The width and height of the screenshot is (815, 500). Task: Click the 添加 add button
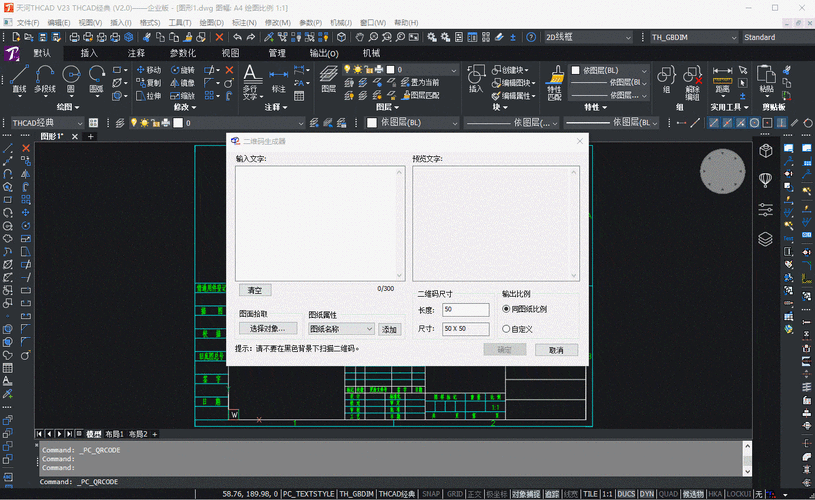(389, 329)
